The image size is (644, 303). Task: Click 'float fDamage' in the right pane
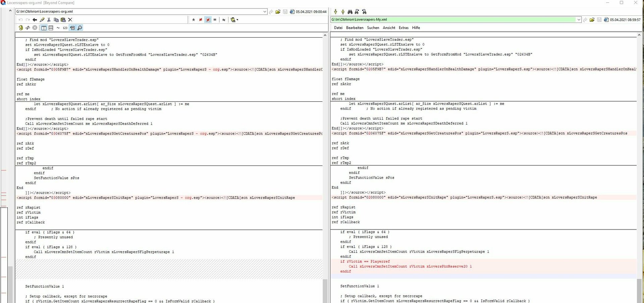[345, 79]
